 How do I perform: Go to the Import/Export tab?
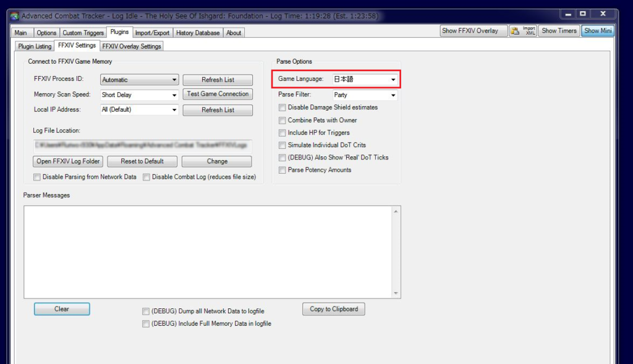pyautogui.click(x=152, y=33)
